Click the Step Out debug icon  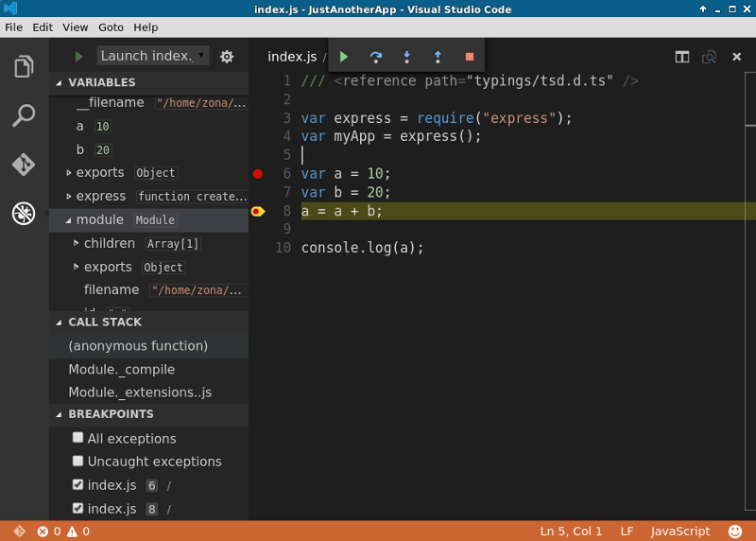tap(438, 57)
